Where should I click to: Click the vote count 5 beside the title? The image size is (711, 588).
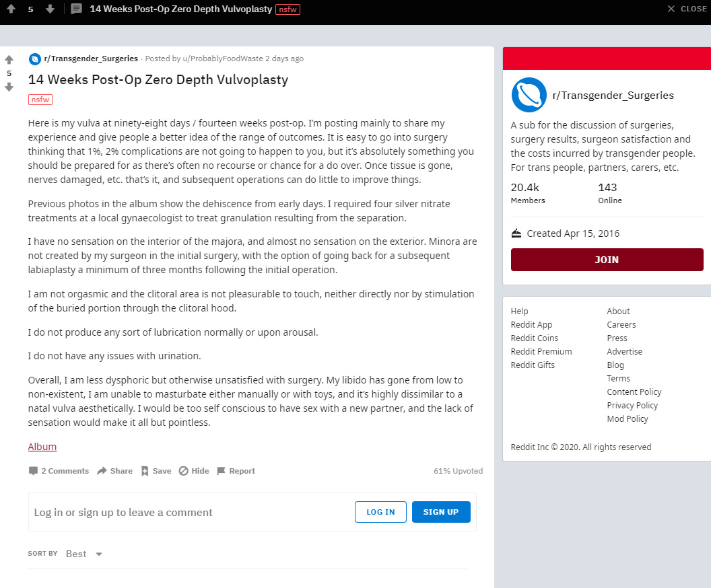[x=9, y=73]
